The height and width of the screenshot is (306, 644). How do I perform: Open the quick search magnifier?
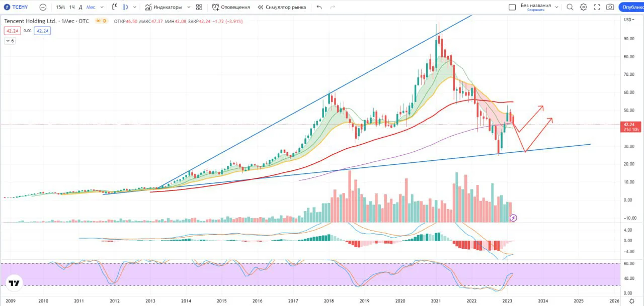570,7
